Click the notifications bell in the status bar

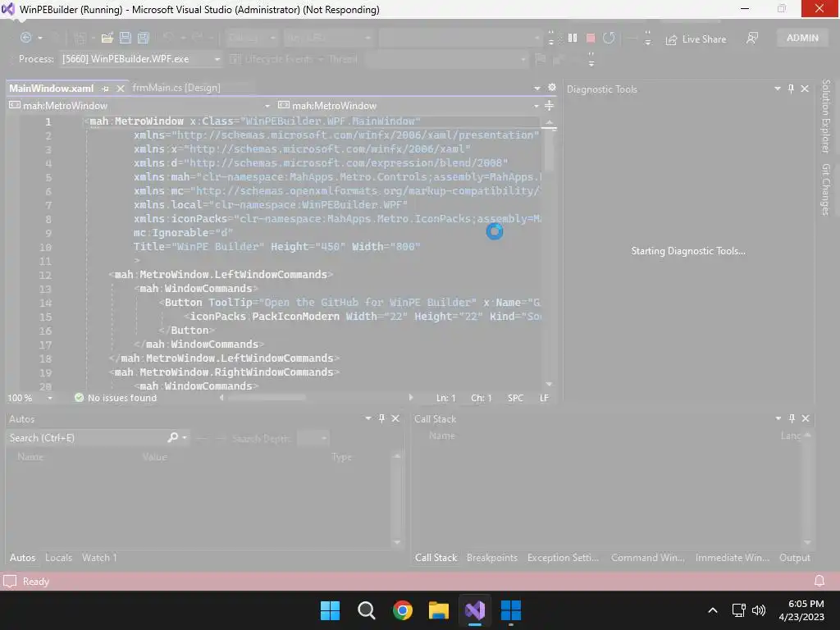point(819,582)
